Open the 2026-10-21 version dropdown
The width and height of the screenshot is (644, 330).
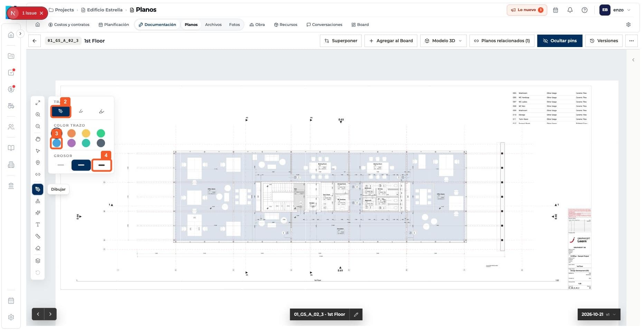[x=599, y=314]
